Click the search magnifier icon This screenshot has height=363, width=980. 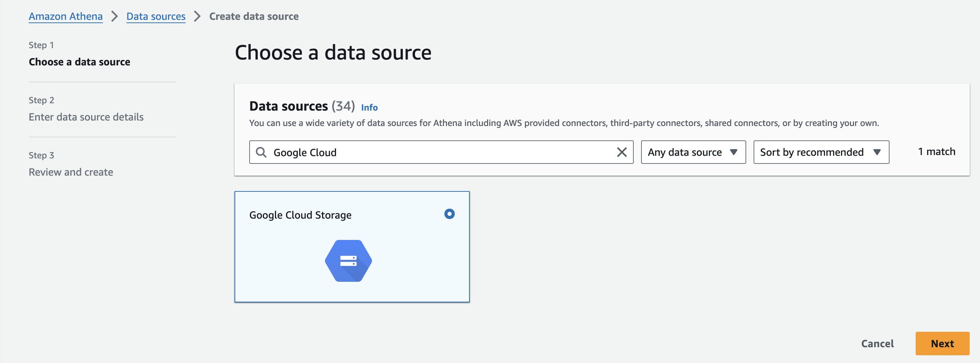pos(261,152)
